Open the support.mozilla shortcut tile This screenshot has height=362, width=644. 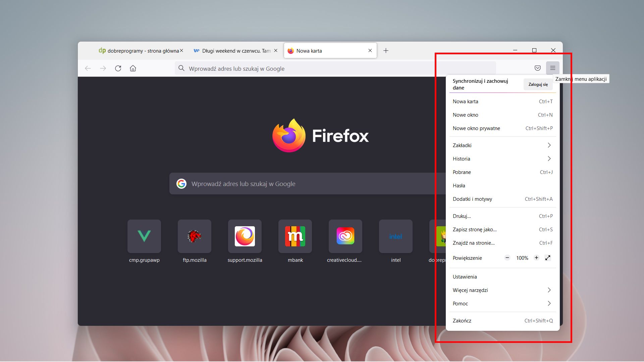click(245, 236)
